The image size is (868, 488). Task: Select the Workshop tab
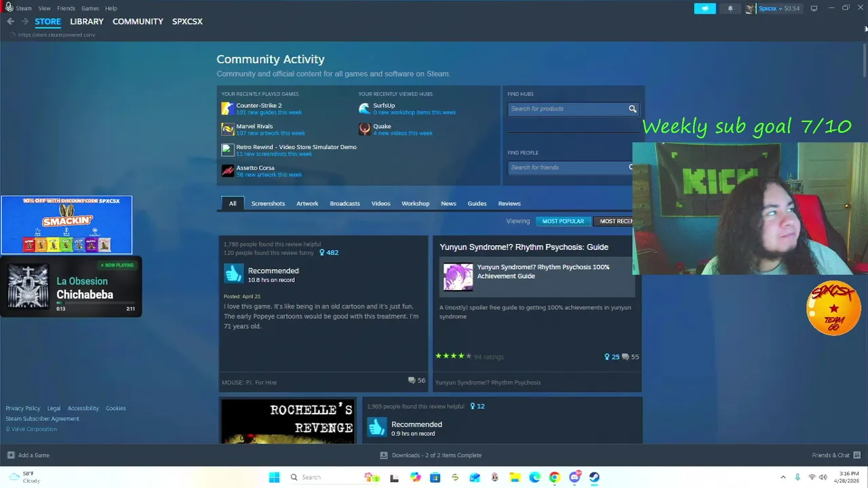click(415, 203)
